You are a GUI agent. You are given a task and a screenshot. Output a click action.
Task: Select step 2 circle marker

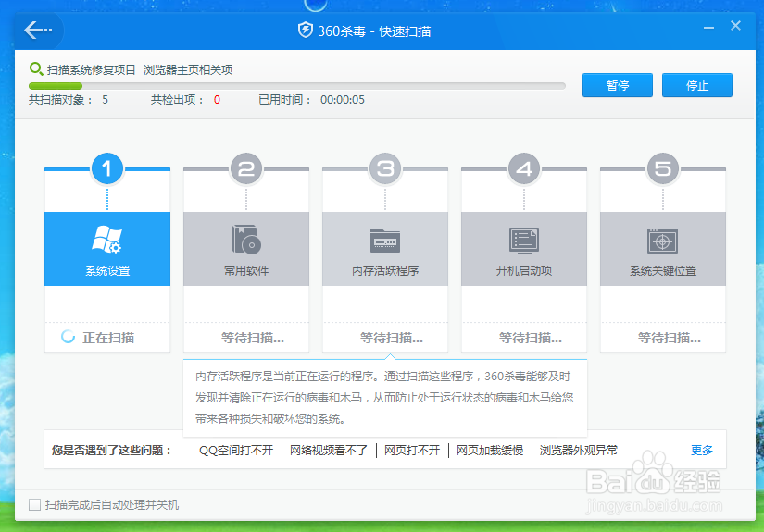[246, 169]
